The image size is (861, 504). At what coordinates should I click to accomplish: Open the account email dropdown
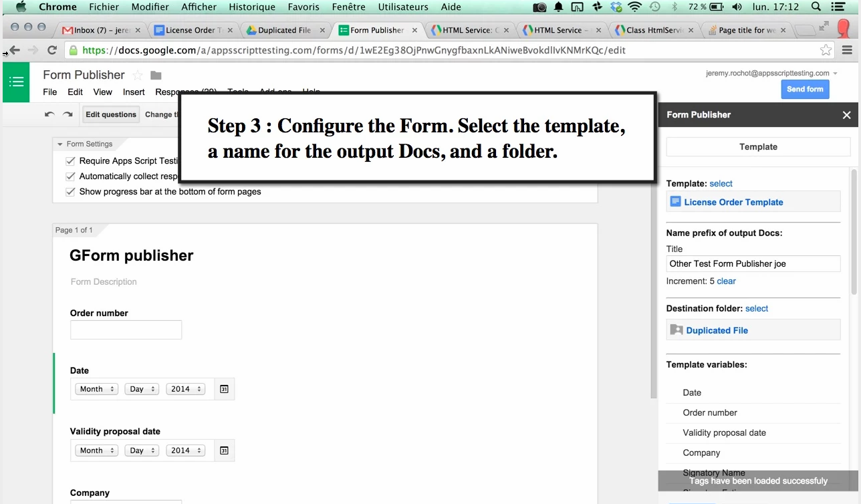coord(771,74)
